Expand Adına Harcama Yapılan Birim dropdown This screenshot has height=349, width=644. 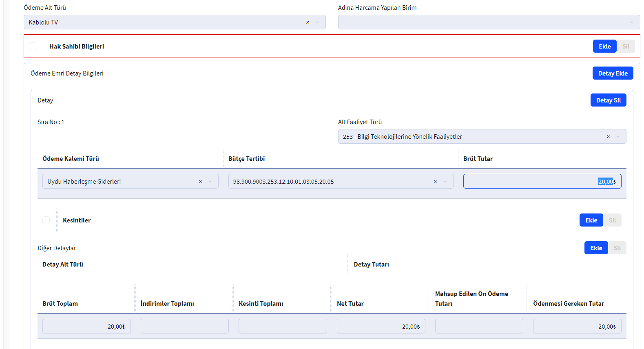(x=631, y=22)
